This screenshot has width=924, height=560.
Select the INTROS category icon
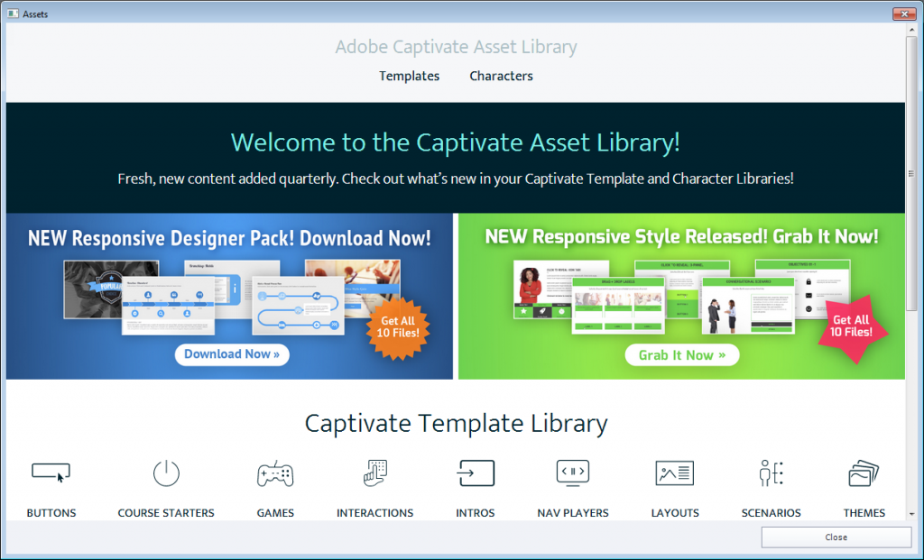pos(476,473)
